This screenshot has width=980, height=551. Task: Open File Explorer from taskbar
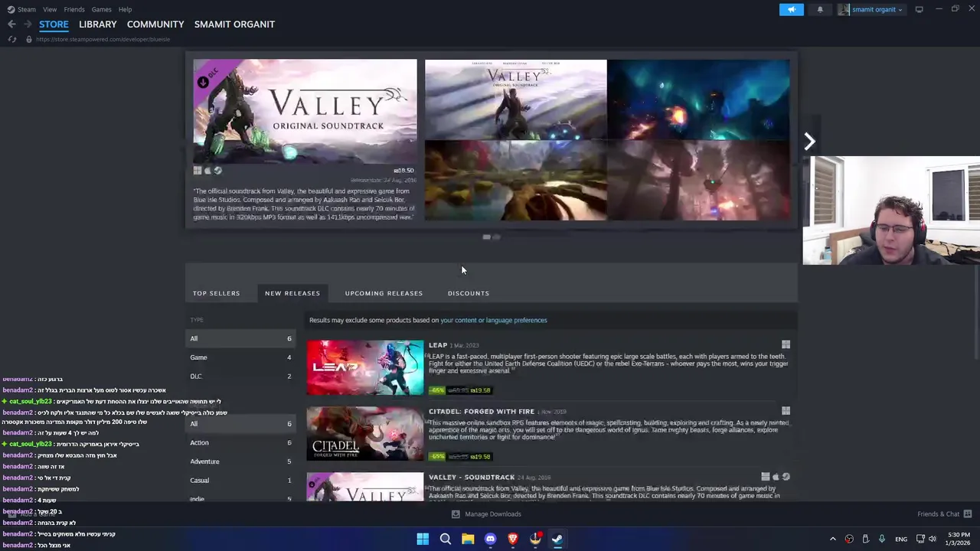click(468, 540)
